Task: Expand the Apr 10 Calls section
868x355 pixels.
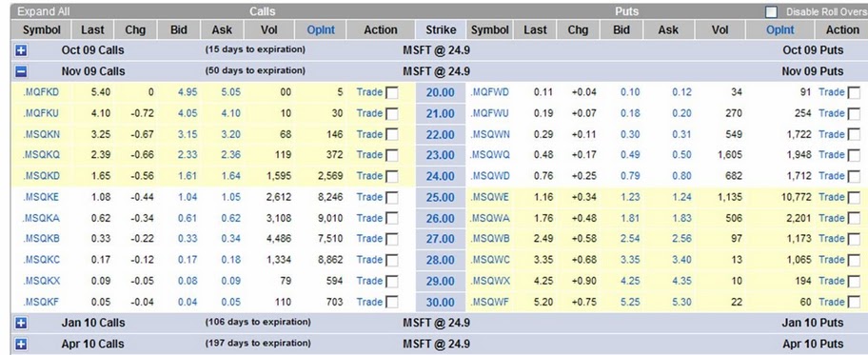Action: pyautogui.click(x=21, y=344)
